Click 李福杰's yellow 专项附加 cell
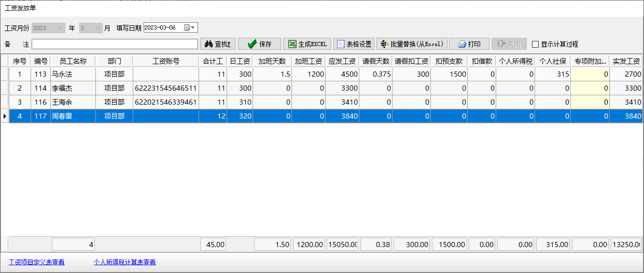Viewport: 644px width, 273px height. [x=590, y=89]
